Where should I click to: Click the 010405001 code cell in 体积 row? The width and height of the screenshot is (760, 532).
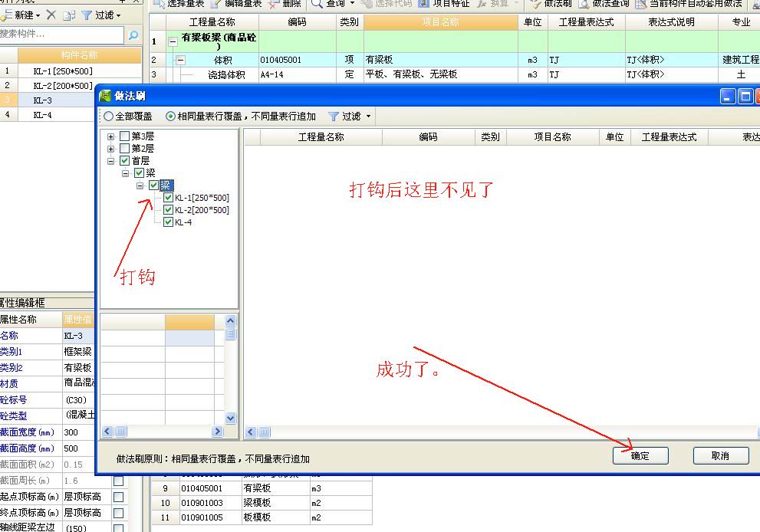(x=297, y=60)
